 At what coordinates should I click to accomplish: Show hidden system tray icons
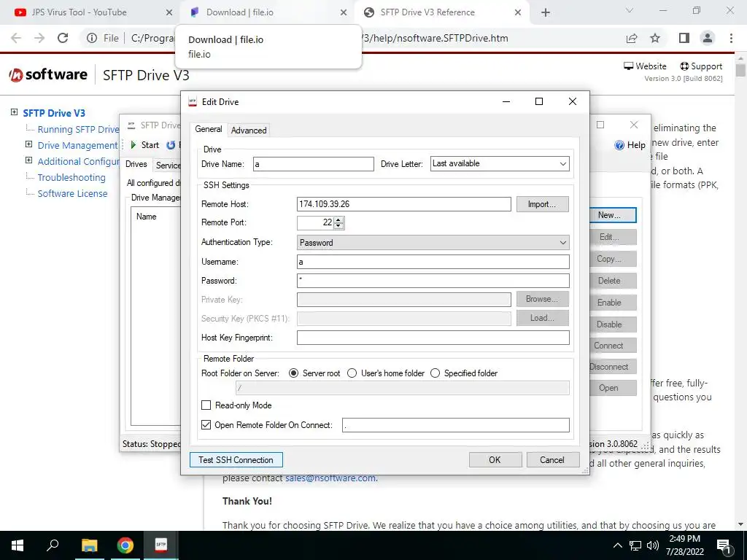click(617, 545)
